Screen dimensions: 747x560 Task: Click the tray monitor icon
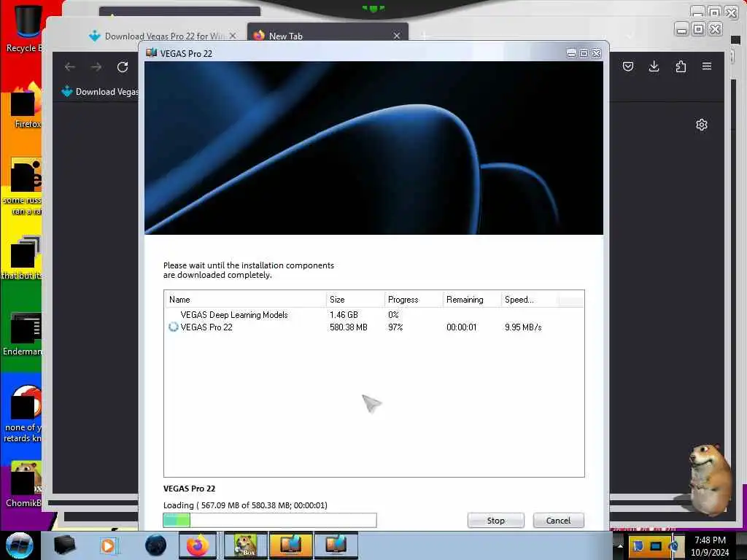tap(656, 546)
